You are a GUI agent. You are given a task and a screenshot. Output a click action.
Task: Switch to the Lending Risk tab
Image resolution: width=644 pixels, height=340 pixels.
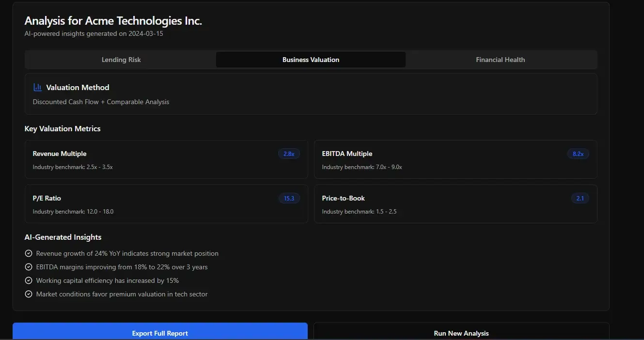click(121, 60)
